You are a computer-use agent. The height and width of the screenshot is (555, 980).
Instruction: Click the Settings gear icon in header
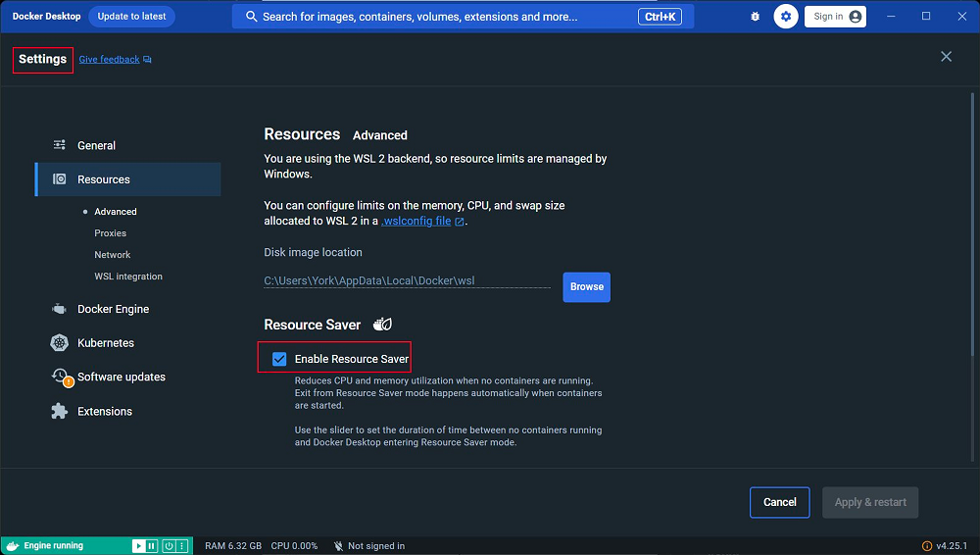pos(785,17)
